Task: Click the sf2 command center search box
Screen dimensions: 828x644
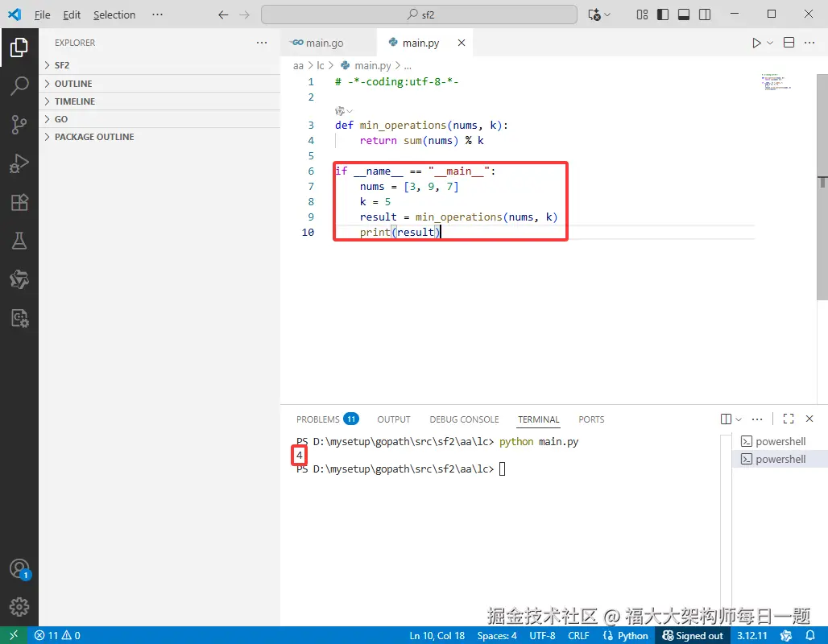Action: coord(420,14)
